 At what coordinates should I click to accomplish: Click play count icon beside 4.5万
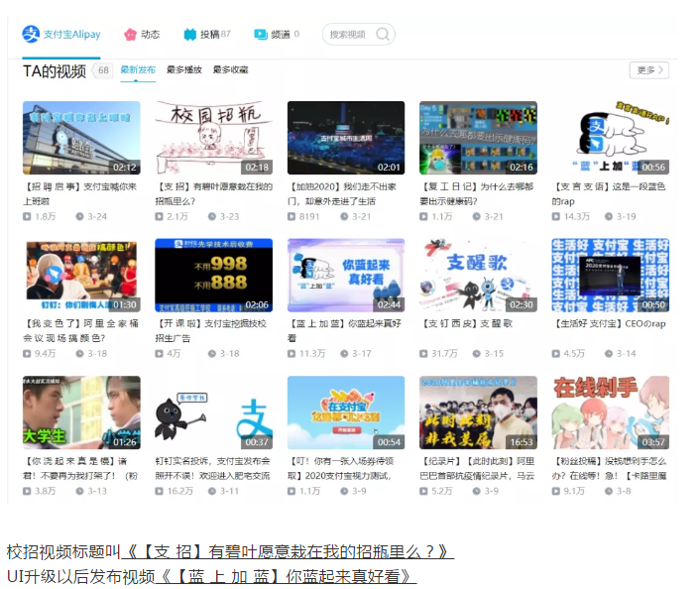[556, 354]
